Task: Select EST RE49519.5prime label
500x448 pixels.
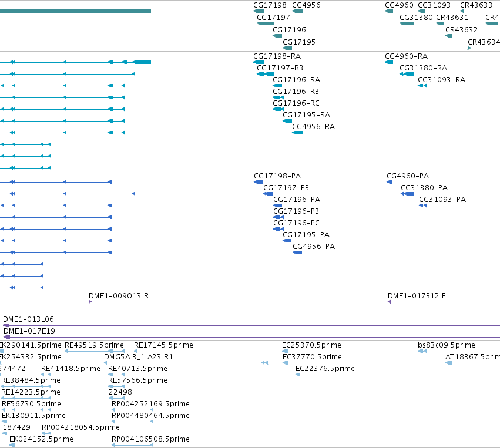Action: click(94, 345)
